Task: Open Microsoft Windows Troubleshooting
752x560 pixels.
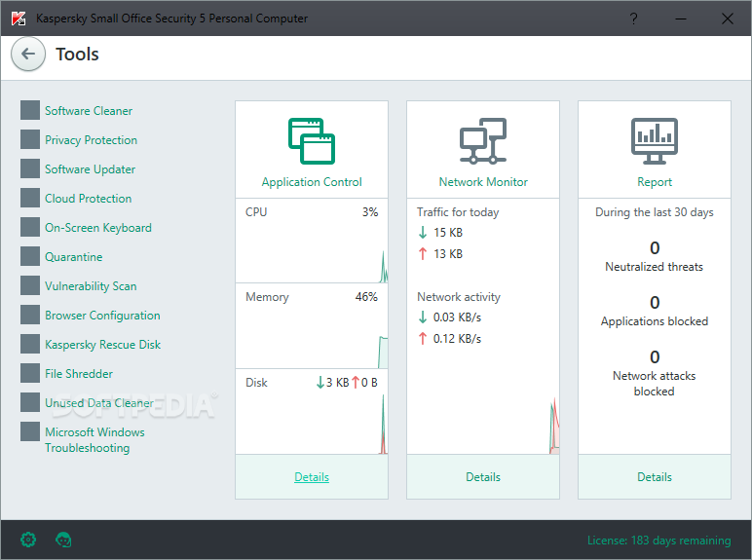Action: (94, 439)
